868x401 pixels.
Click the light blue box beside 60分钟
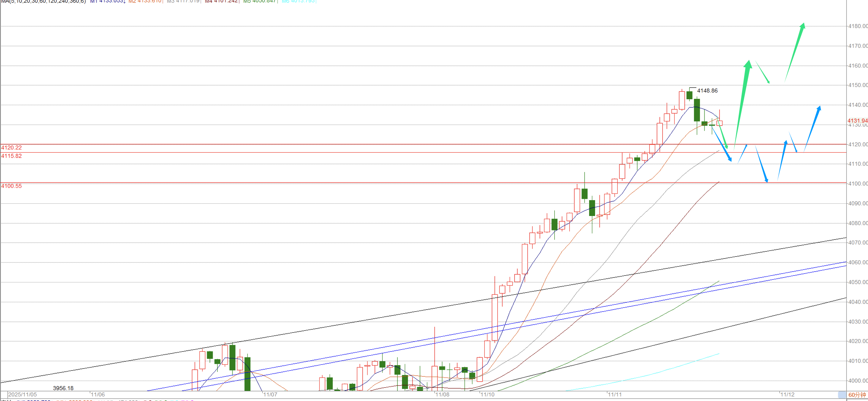tap(842, 395)
